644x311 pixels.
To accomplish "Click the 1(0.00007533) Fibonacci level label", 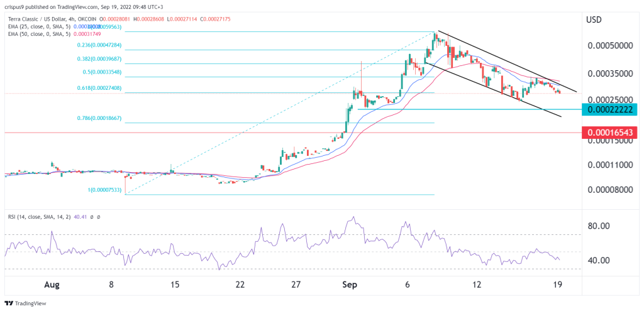I will click(x=104, y=190).
